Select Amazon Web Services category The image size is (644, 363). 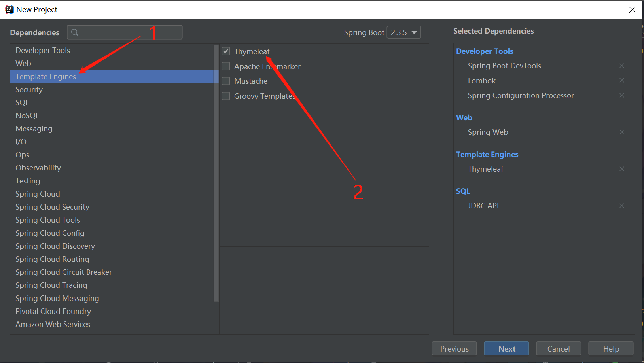pyautogui.click(x=112, y=324)
